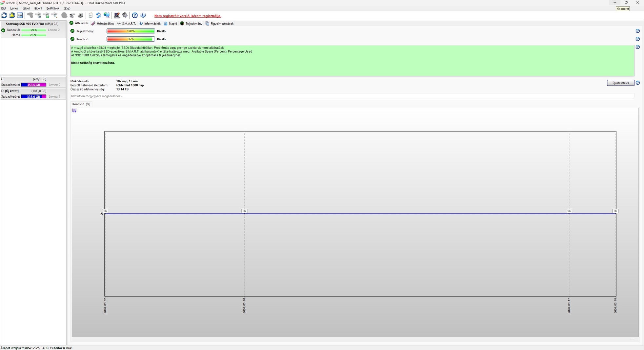The width and height of the screenshot is (644, 350).
Task: Switch to the Hőmérséklet tab
Action: tap(103, 24)
